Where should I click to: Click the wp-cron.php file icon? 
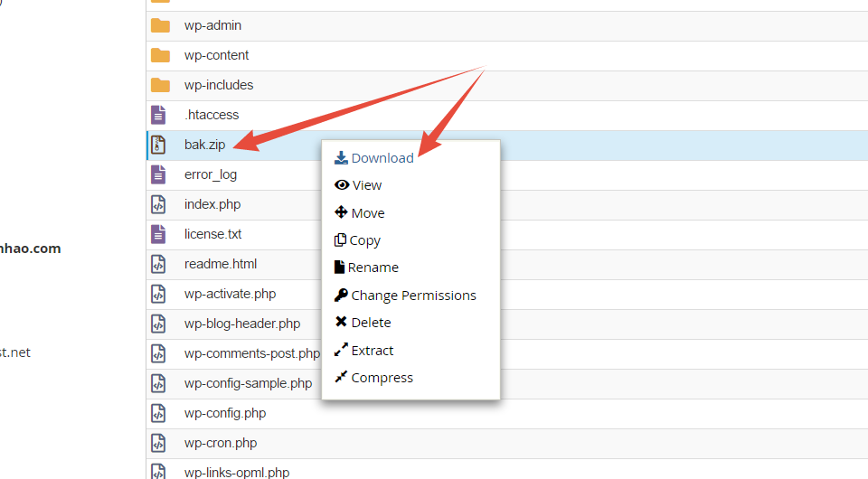click(x=158, y=444)
